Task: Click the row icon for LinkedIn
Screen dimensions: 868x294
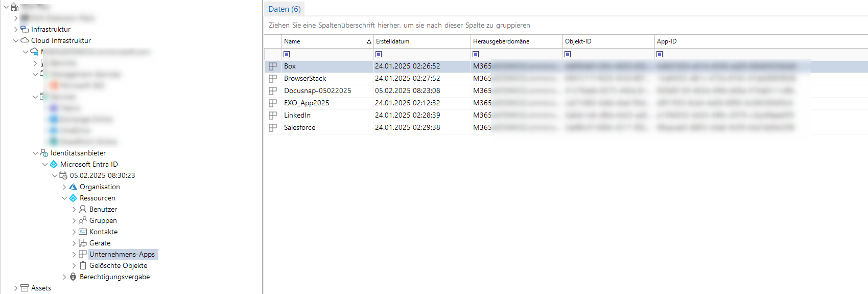Action: [273, 115]
